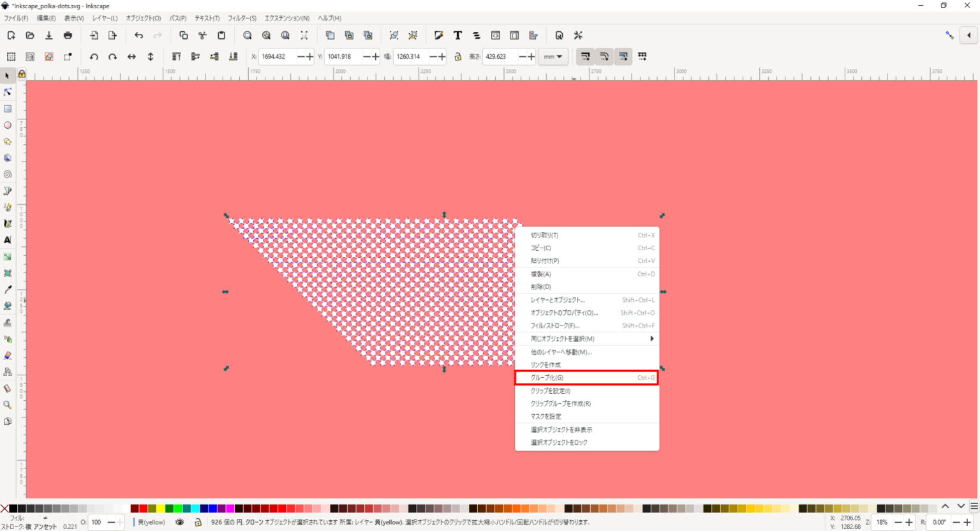The height and width of the screenshot is (531, 980).
Task: Open the current layer selector showing 黄(yellow)
Action: click(151, 522)
